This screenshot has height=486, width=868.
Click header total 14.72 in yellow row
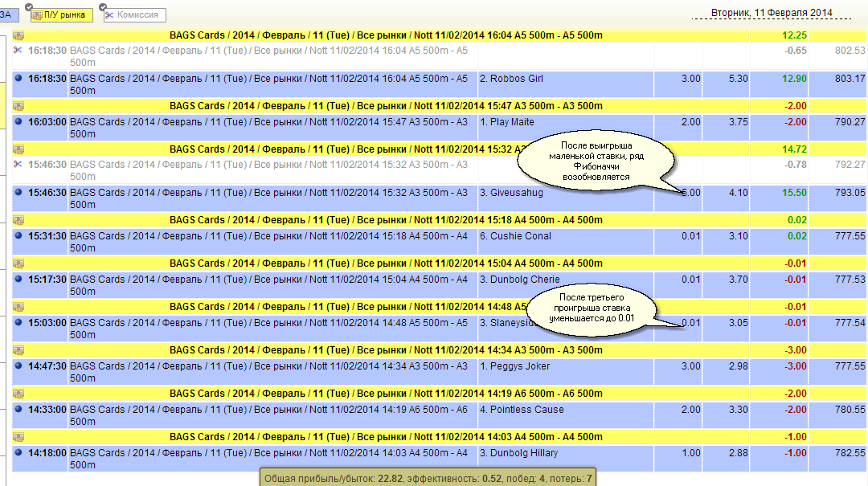click(x=794, y=149)
